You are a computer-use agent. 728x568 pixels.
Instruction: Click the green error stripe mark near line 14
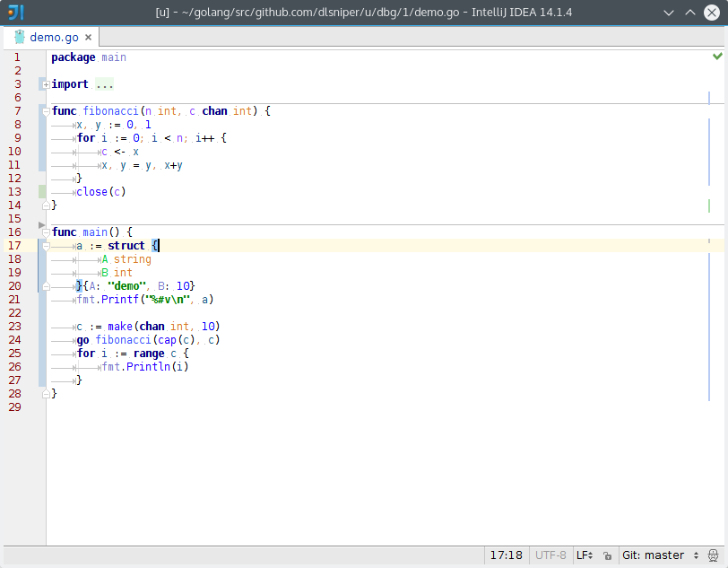point(709,205)
